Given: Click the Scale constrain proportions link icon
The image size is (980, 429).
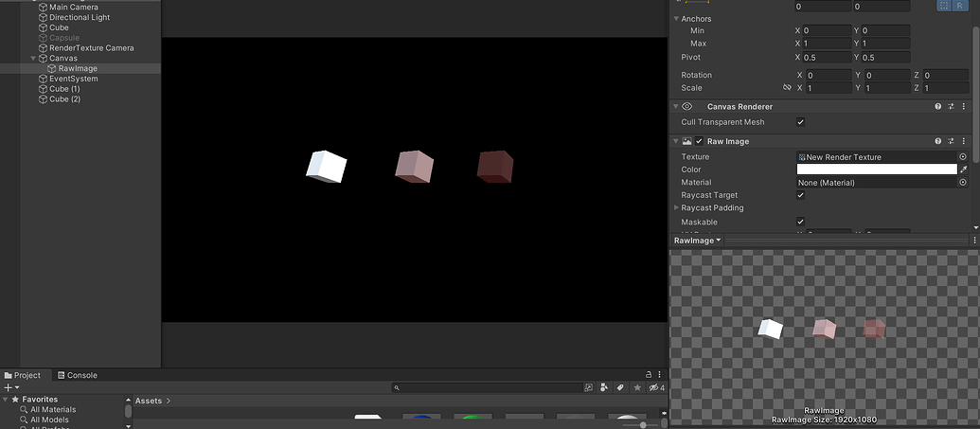Looking at the screenshot, I should tap(787, 88).
